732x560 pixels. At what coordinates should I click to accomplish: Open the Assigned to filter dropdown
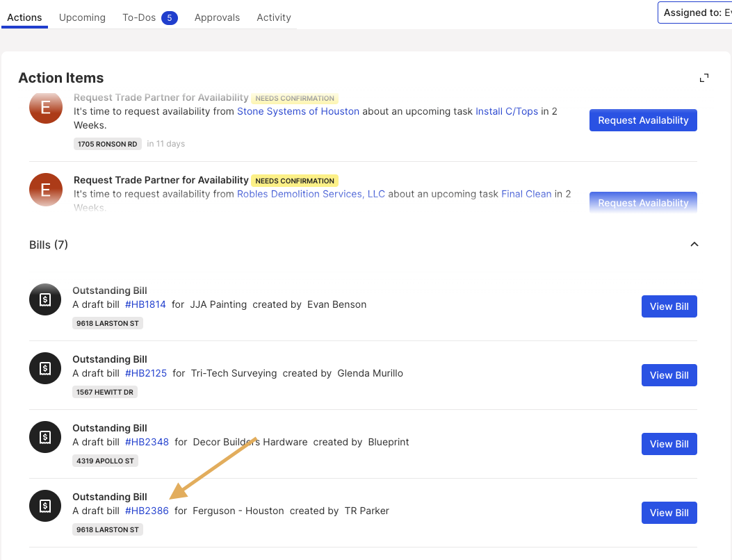694,13
